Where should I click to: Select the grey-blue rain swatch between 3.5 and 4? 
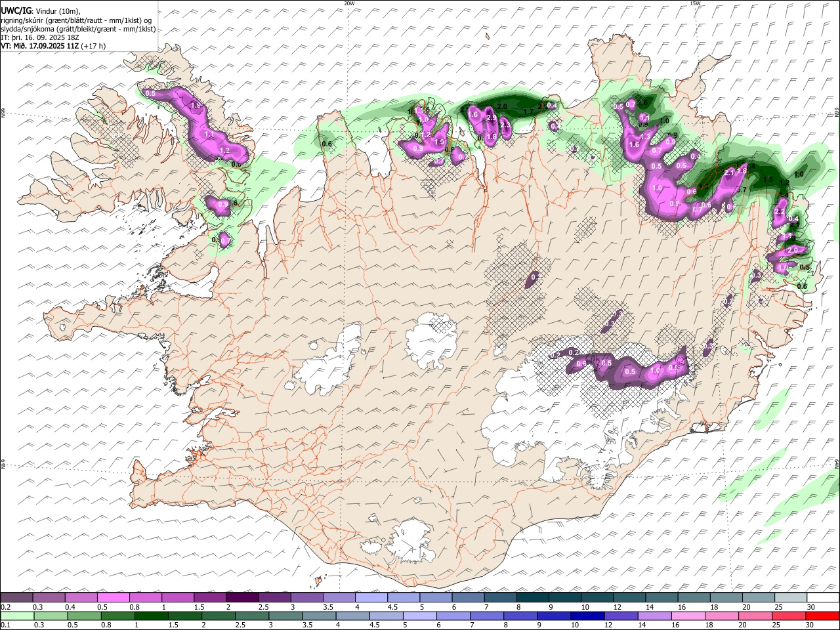(319, 616)
